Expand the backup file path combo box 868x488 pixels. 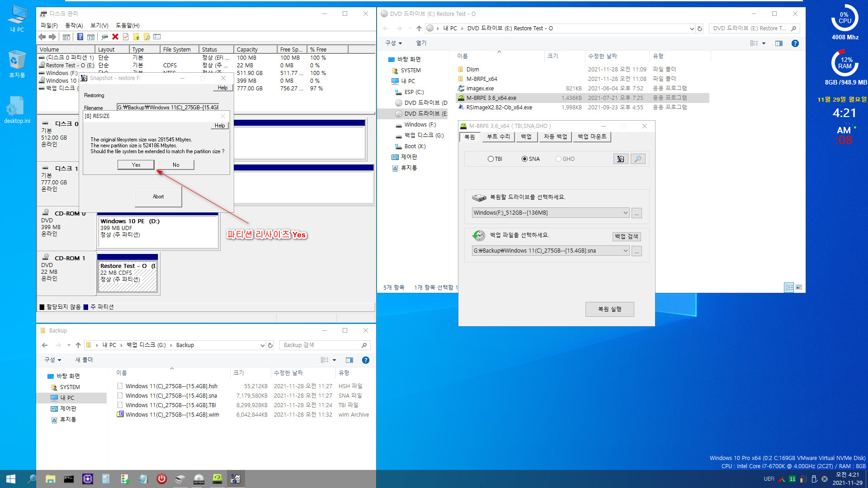point(625,251)
